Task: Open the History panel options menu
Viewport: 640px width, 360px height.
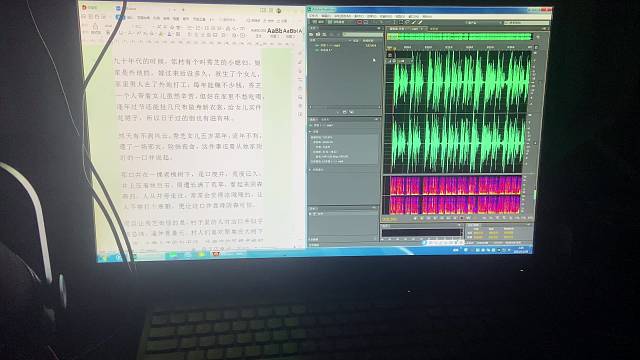Action: (x=374, y=208)
